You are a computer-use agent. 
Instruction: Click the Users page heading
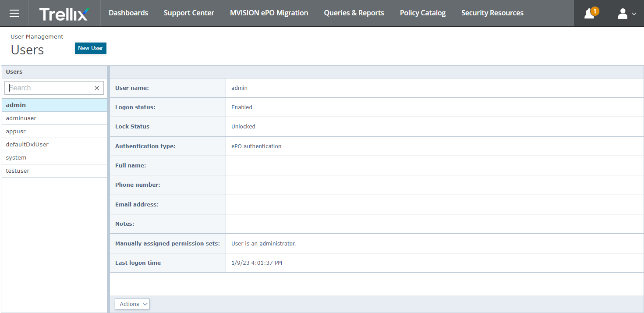(27, 50)
